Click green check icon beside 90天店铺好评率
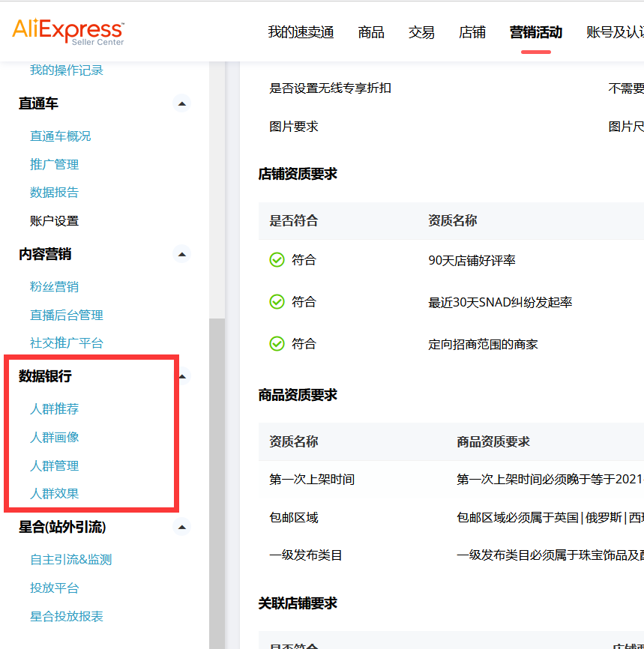The height and width of the screenshot is (649, 644). pyautogui.click(x=277, y=260)
